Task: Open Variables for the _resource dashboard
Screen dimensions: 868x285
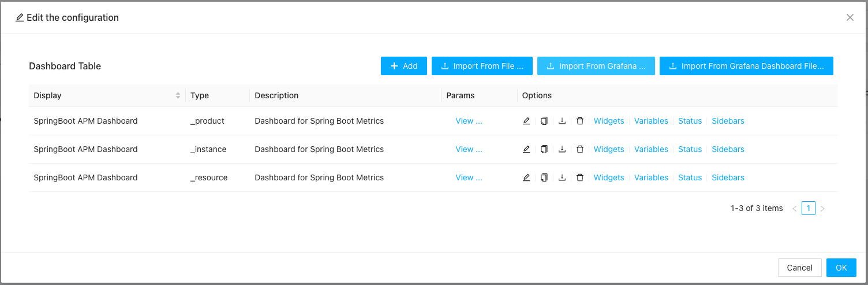Action: tap(651, 177)
